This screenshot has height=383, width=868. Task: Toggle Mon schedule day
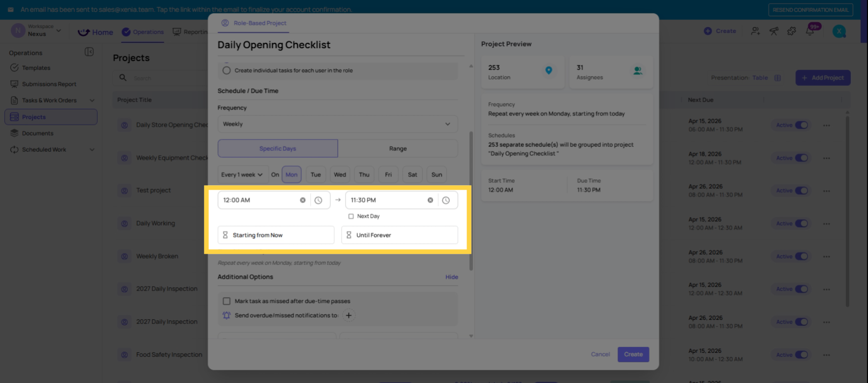pyautogui.click(x=292, y=175)
